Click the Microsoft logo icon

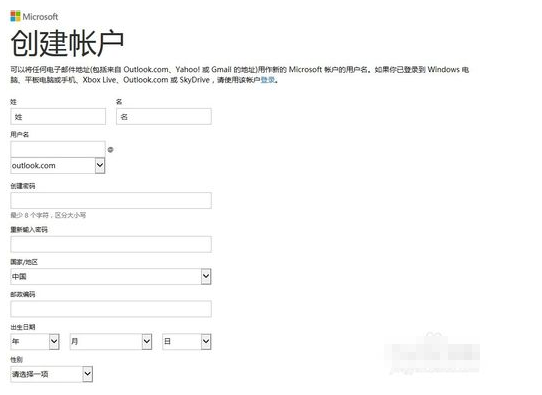16,16
